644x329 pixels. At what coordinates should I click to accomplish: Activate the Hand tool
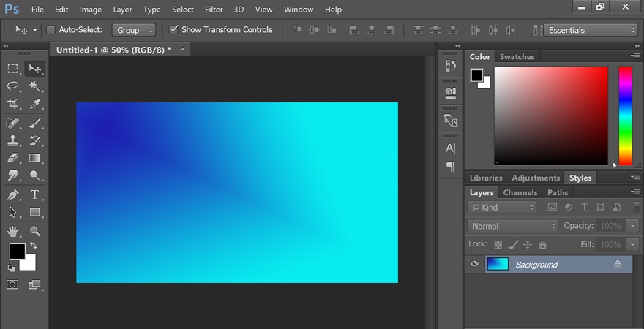(12, 231)
